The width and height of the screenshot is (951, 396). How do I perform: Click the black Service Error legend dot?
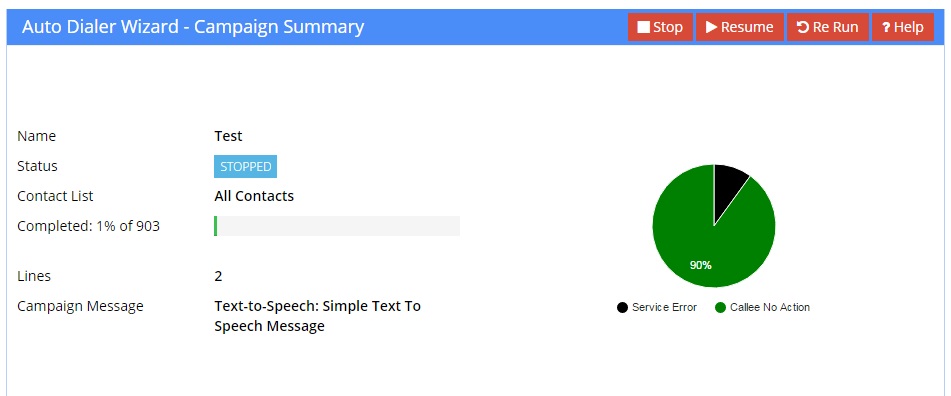[622, 307]
